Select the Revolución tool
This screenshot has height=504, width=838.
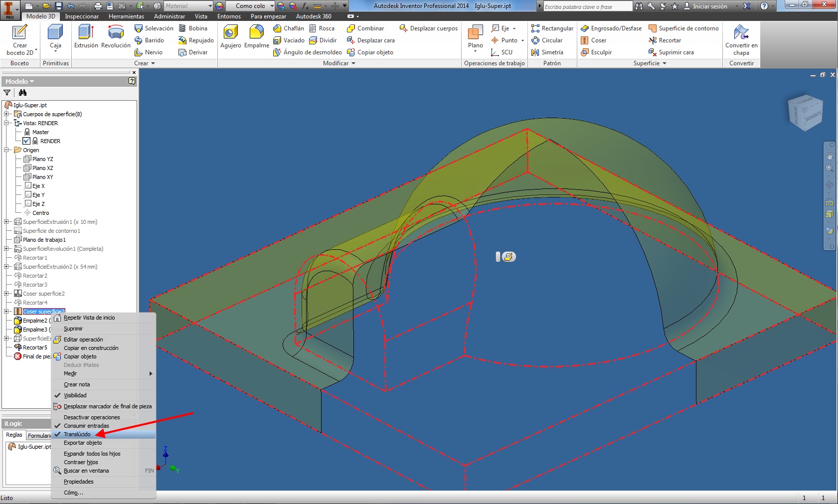pyautogui.click(x=116, y=37)
